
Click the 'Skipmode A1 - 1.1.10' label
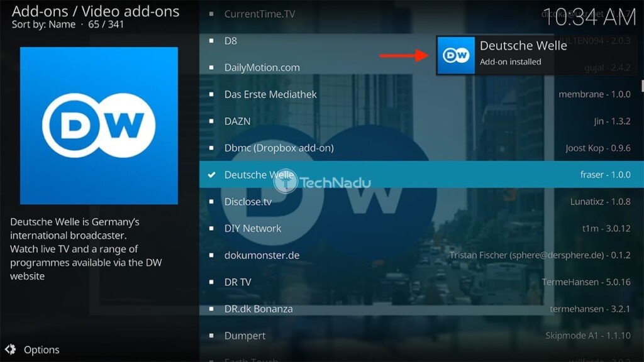click(588, 336)
